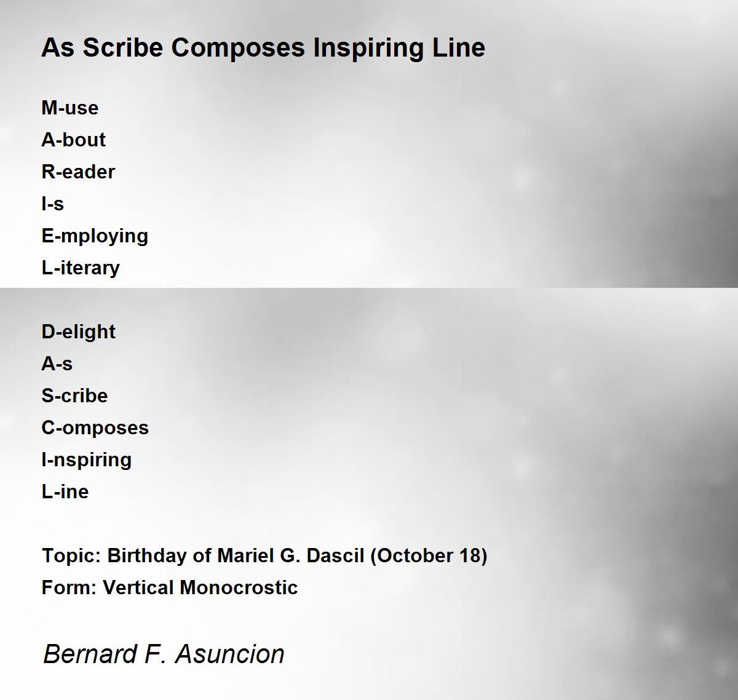The image size is (738, 700).
Task: Select the 'I-nspiring' line
Action: 87,460
